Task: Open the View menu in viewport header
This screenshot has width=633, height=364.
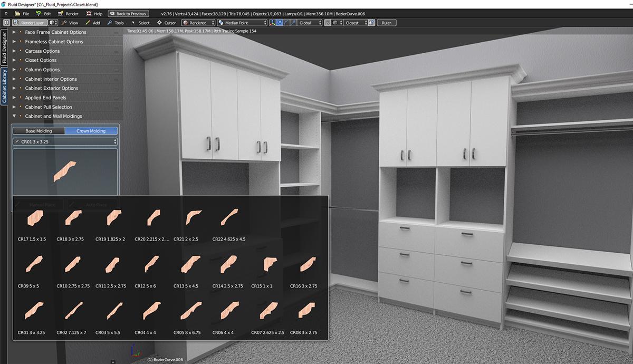Action: pyautogui.click(x=70, y=23)
